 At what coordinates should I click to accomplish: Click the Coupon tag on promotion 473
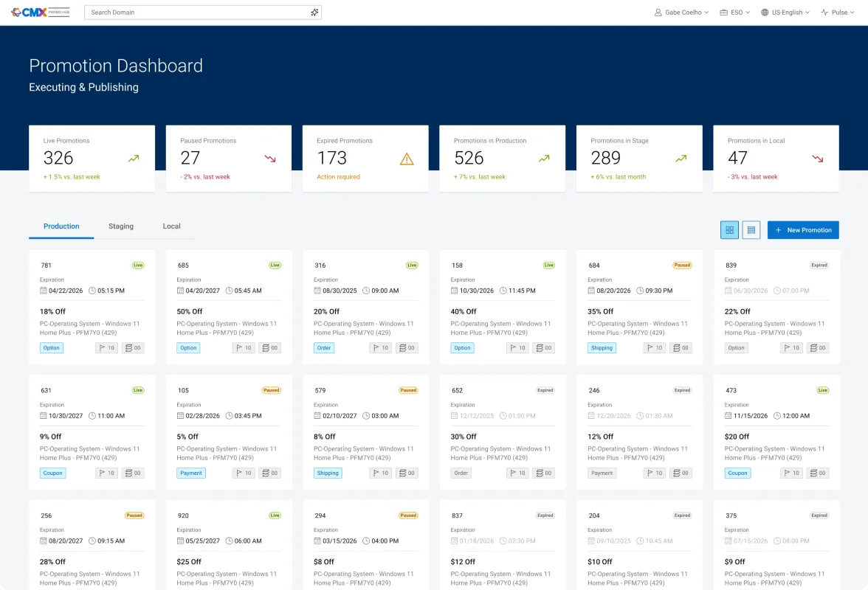coord(737,473)
